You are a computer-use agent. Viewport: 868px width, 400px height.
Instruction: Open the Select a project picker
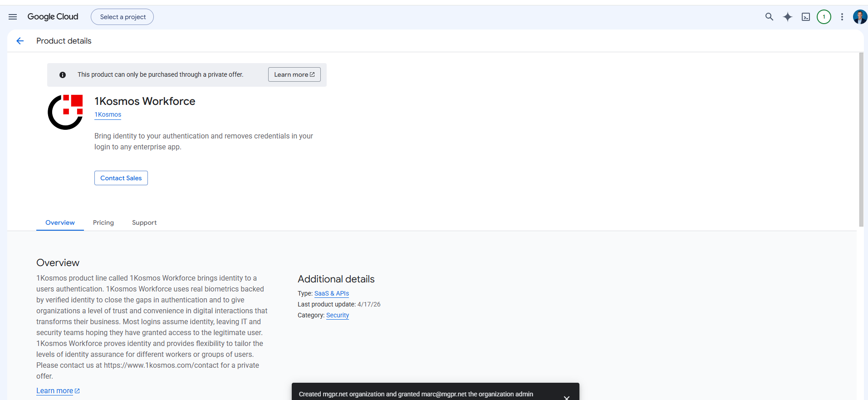point(122,17)
